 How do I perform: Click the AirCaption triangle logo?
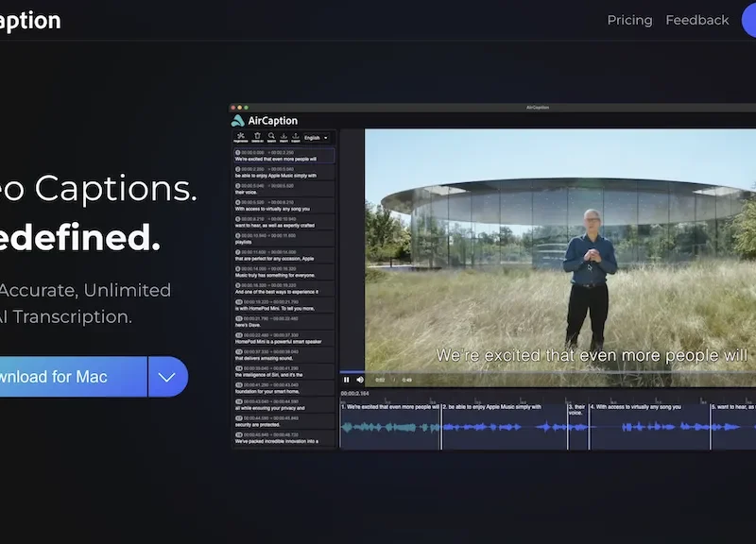point(239,120)
